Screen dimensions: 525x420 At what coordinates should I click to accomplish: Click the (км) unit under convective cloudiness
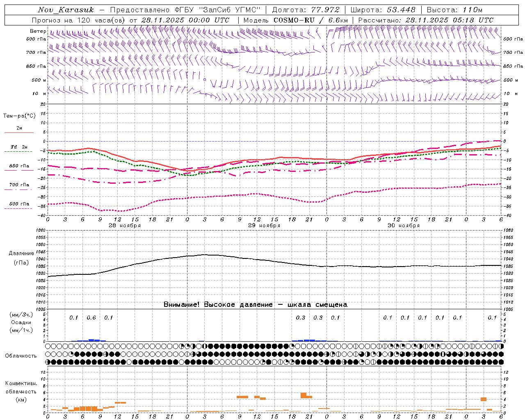pyautogui.click(x=21, y=399)
